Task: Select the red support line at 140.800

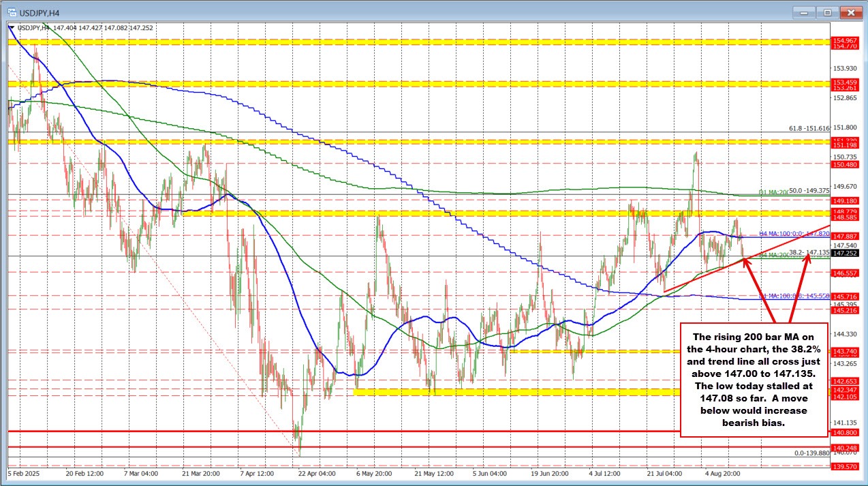Action: click(x=409, y=431)
